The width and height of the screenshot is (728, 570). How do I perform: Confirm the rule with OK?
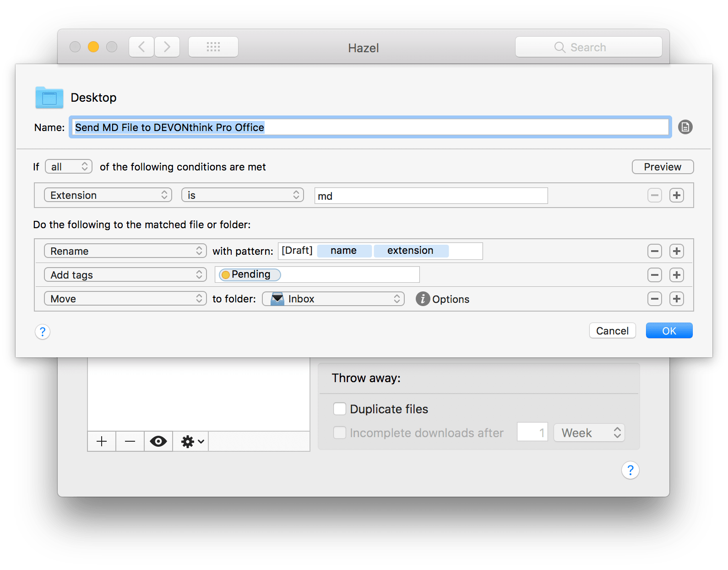pyautogui.click(x=668, y=331)
